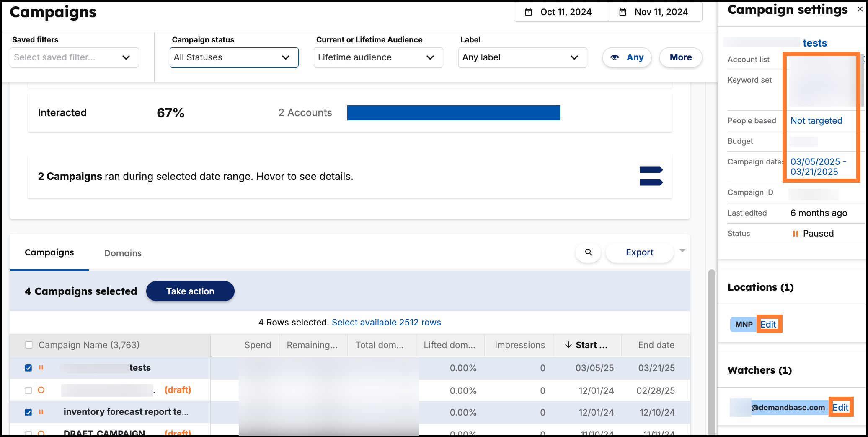Click calendar icon beside Oct 11, 2024
Image resolution: width=868 pixels, height=437 pixels.
pyautogui.click(x=529, y=12)
